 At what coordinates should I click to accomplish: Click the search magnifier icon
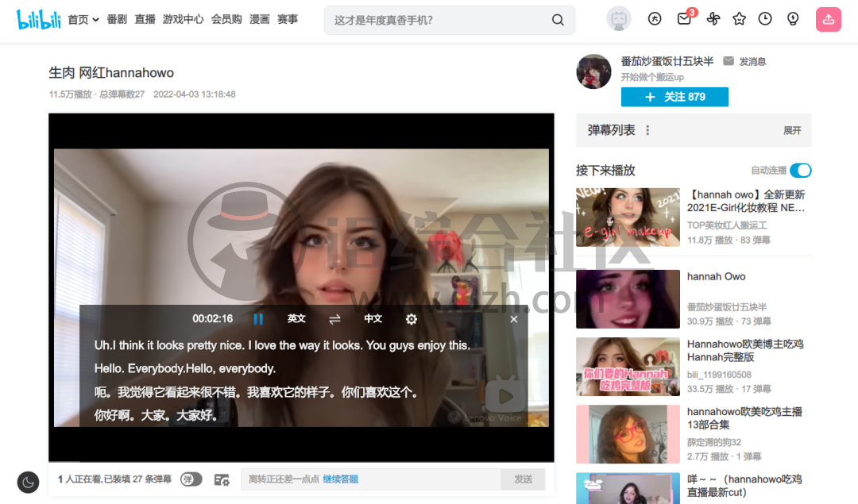pyautogui.click(x=558, y=20)
